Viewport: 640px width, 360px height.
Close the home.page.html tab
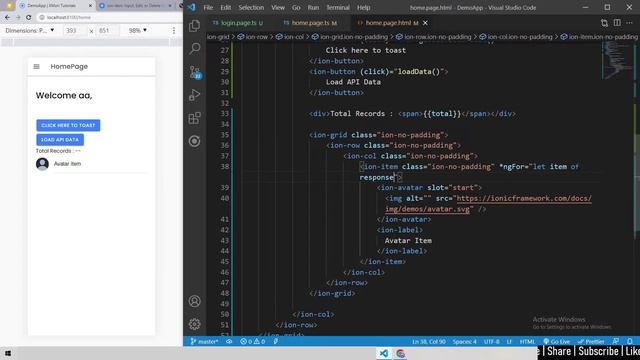(x=425, y=23)
